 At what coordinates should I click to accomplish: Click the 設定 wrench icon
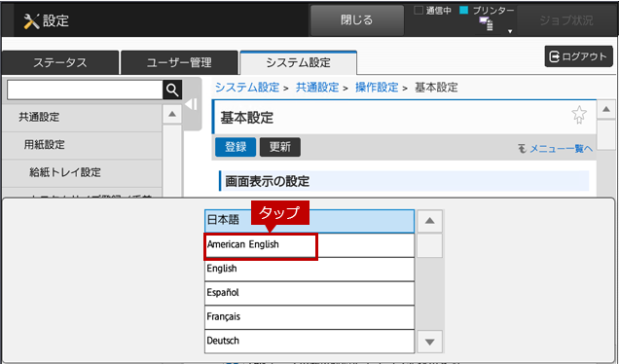[x=31, y=21]
